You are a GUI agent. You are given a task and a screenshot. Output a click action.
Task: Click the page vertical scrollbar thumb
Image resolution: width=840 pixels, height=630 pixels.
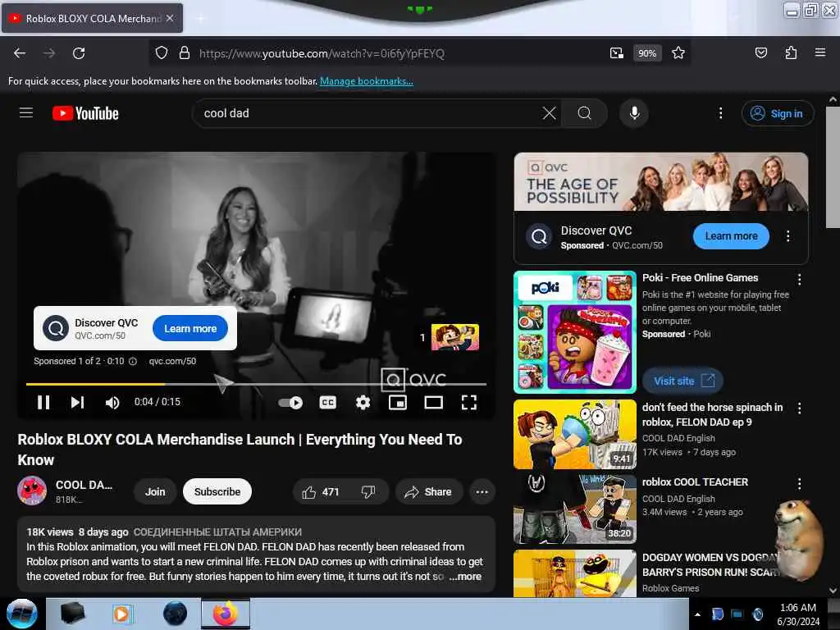pos(832,167)
